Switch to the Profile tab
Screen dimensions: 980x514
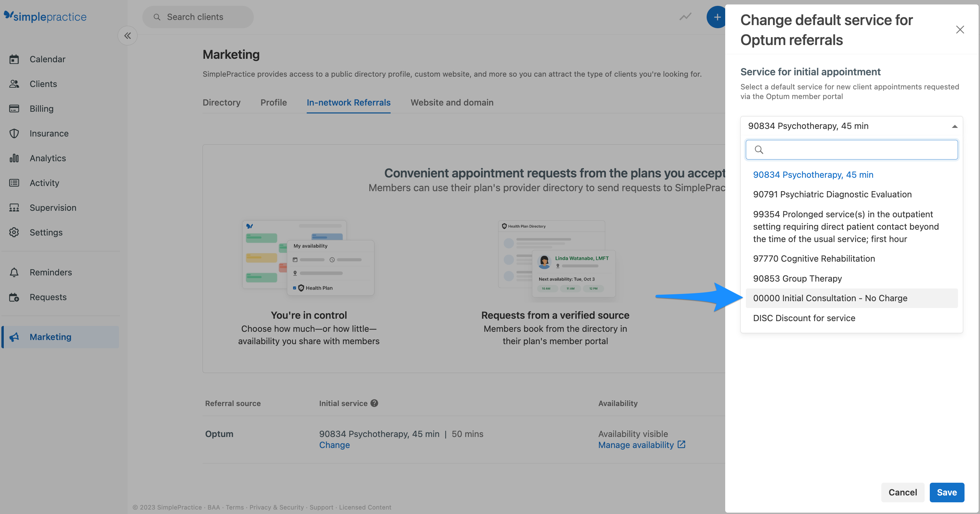point(273,102)
